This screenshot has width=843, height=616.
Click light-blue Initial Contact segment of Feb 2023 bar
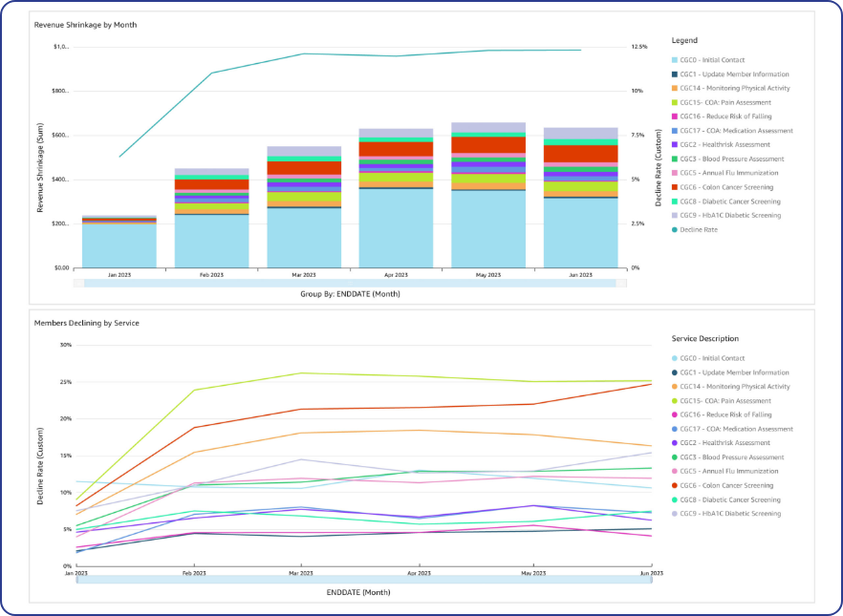[x=212, y=242]
